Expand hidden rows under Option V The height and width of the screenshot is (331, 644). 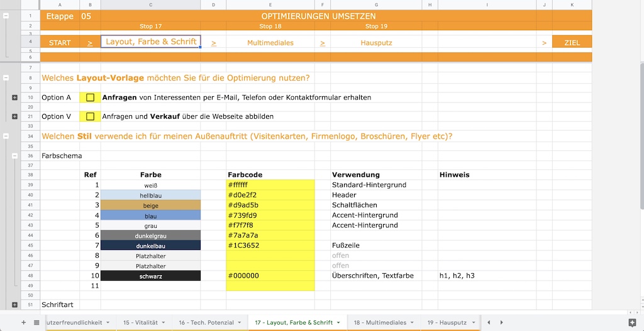pos(15,116)
